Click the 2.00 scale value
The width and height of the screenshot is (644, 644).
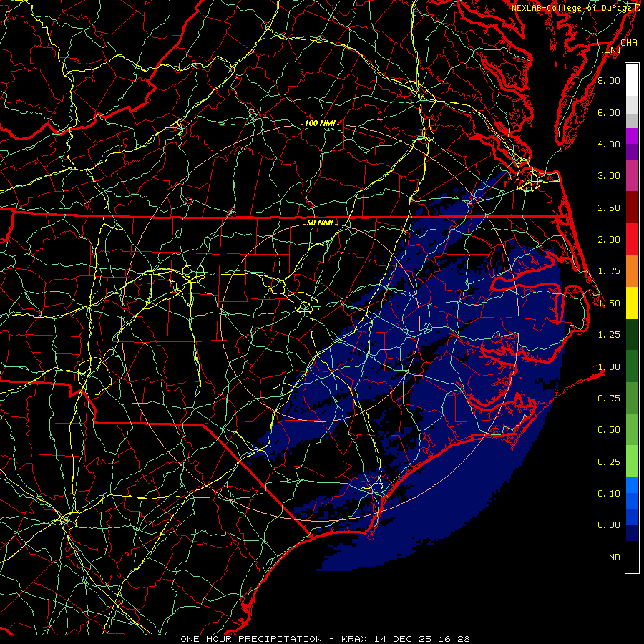click(x=609, y=240)
